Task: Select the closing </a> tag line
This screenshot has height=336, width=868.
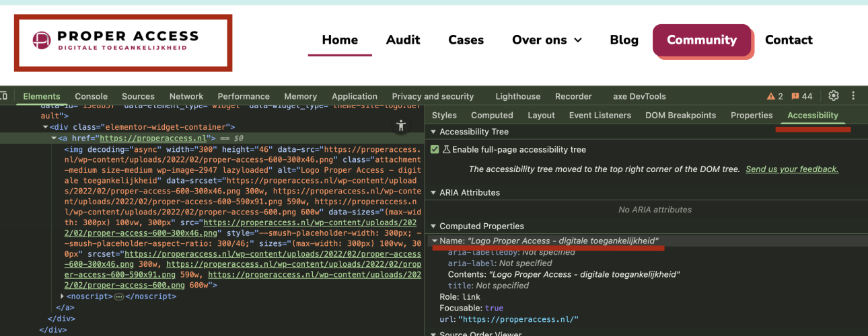Action: [x=65, y=307]
